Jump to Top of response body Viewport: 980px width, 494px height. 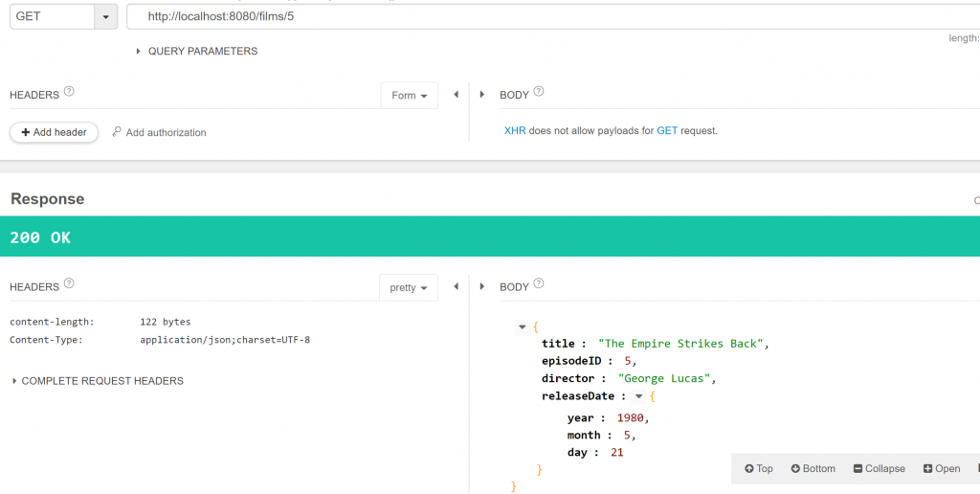(759, 469)
